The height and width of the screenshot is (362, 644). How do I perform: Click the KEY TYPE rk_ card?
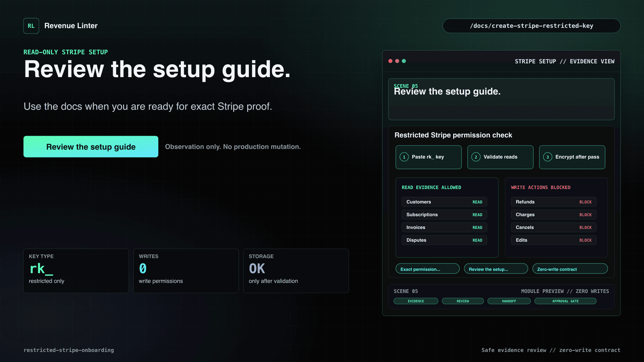click(x=76, y=271)
